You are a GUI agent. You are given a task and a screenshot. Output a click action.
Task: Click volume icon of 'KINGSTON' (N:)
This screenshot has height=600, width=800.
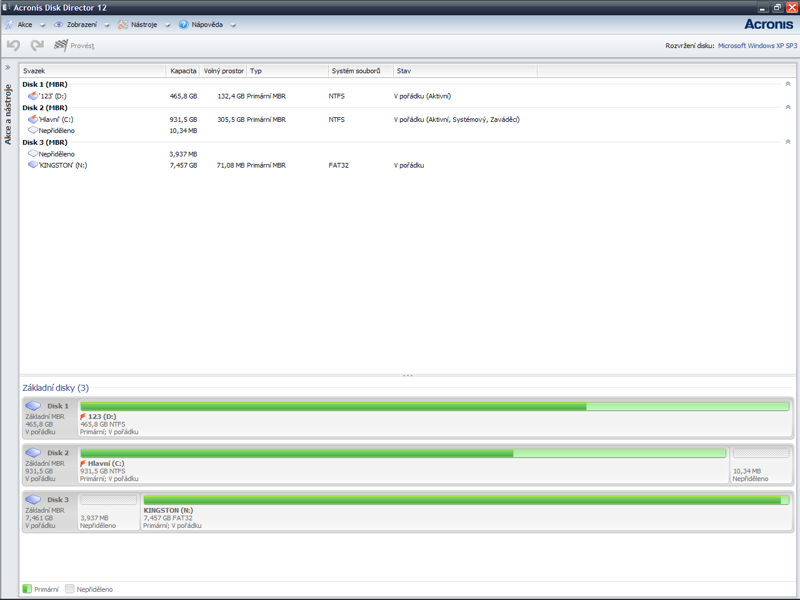point(33,165)
